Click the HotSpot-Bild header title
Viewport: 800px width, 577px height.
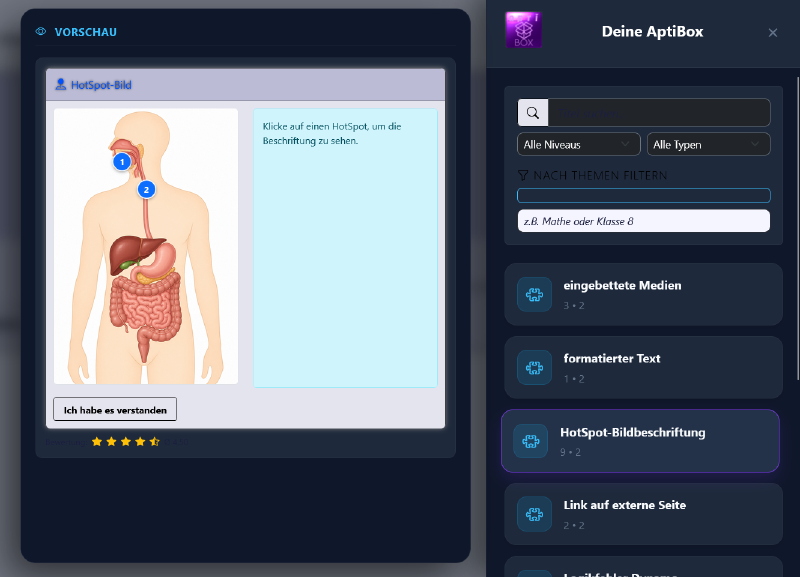[x=101, y=85]
